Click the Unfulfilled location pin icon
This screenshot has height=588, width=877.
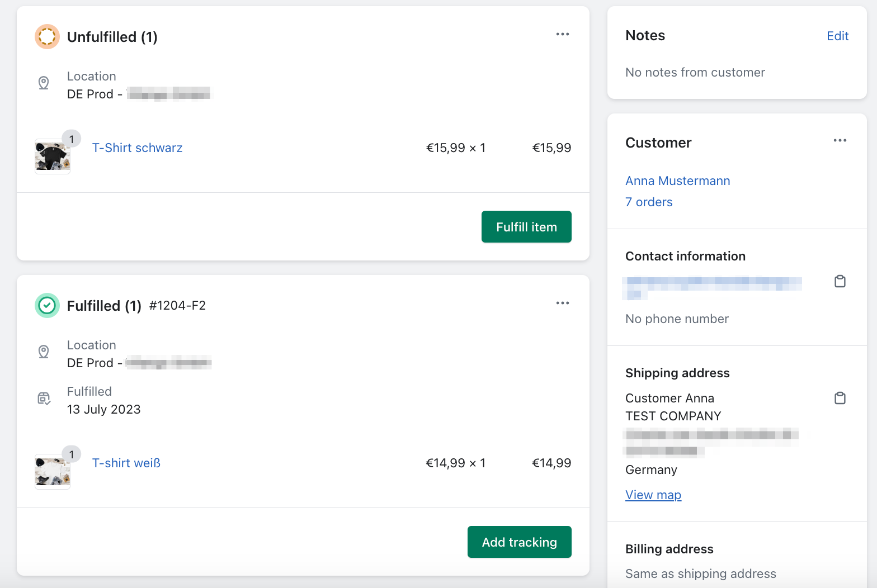44,83
